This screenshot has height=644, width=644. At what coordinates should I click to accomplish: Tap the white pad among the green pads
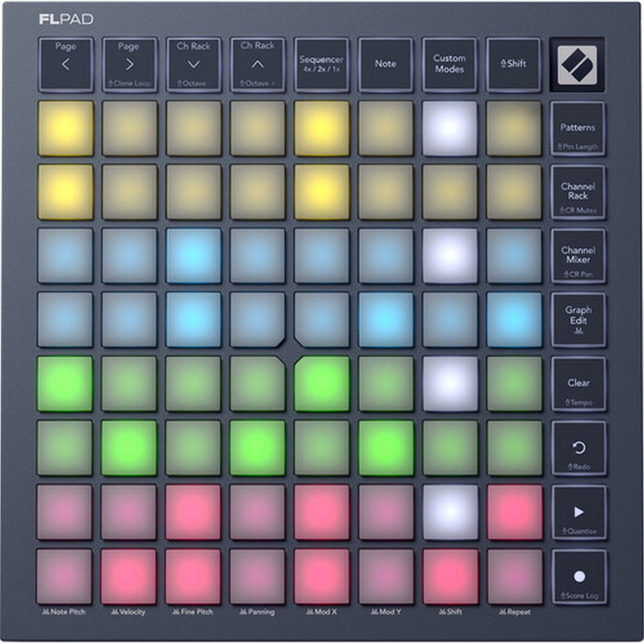(450, 384)
